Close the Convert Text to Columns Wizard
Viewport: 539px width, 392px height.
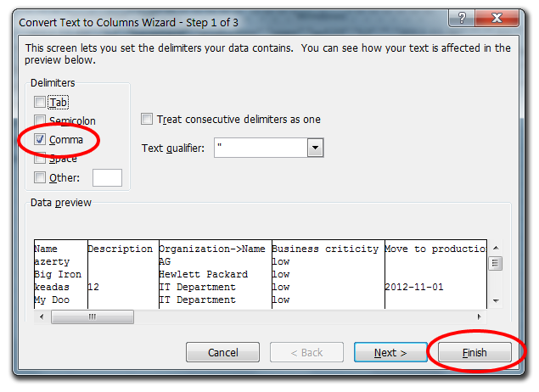[500, 18]
